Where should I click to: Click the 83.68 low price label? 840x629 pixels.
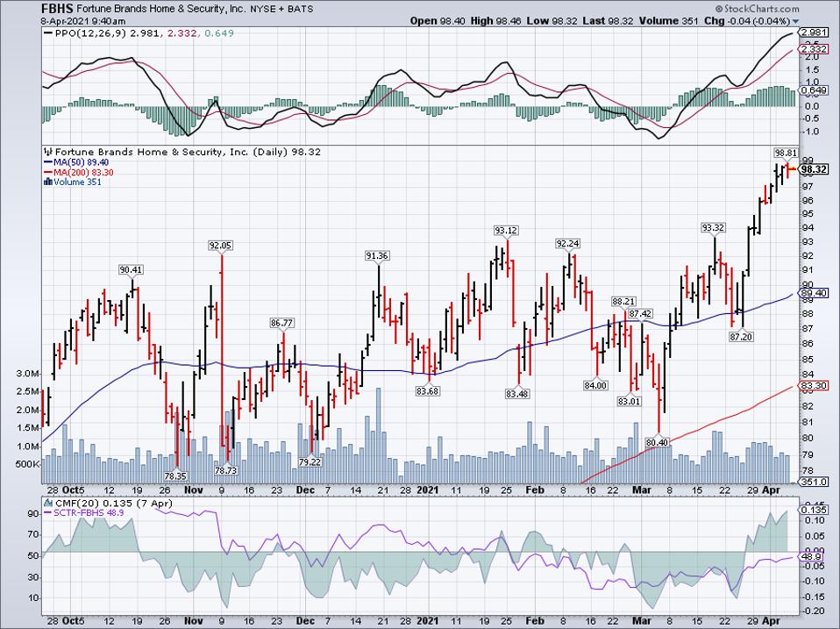[x=427, y=391]
